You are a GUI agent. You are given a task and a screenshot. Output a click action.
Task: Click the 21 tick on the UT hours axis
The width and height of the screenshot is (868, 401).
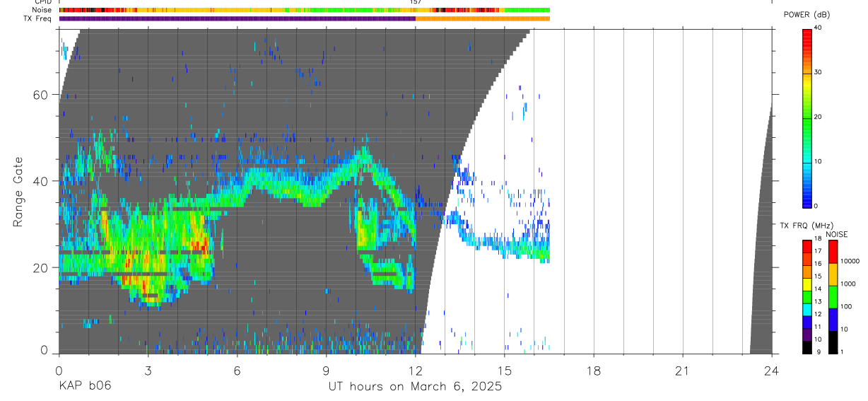pos(683,371)
